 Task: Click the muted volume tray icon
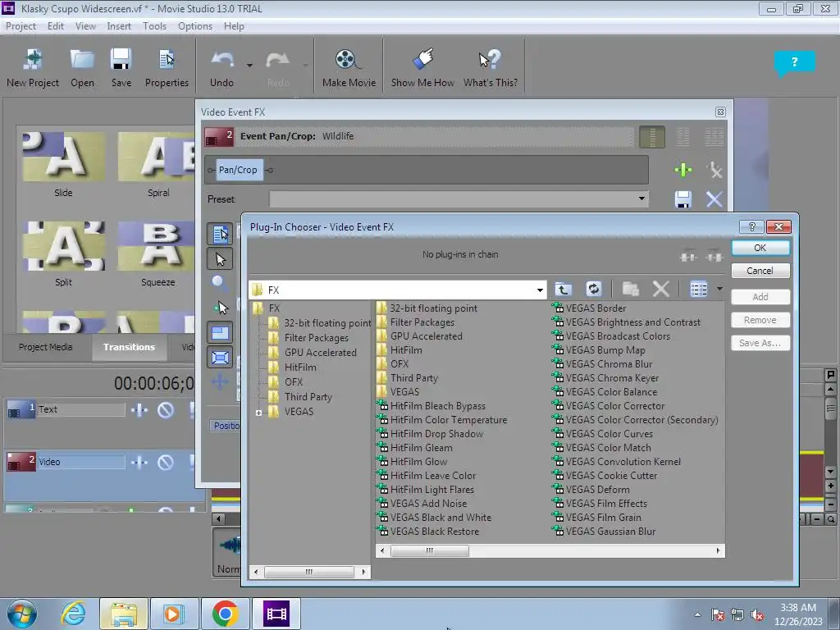click(x=757, y=615)
